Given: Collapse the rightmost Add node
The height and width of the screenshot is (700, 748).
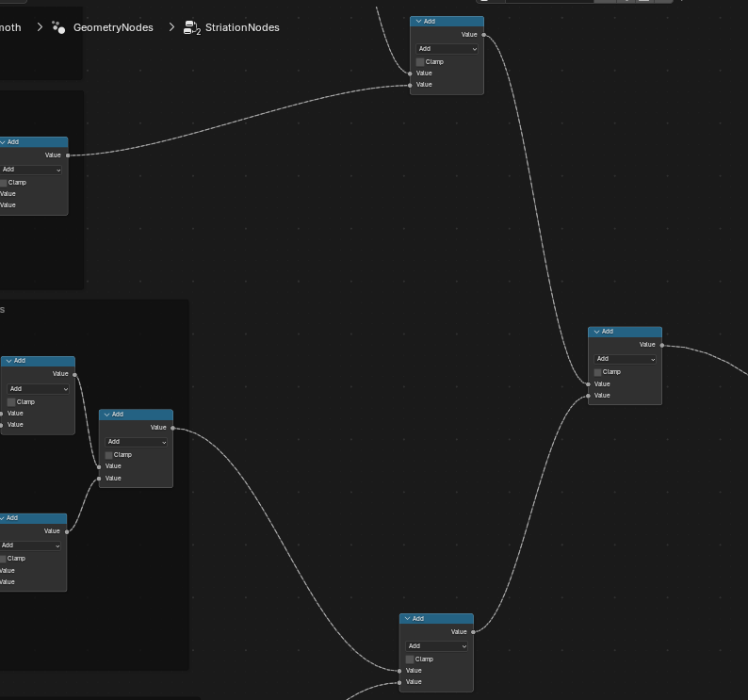Looking at the screenshot, I should (596, 332).
